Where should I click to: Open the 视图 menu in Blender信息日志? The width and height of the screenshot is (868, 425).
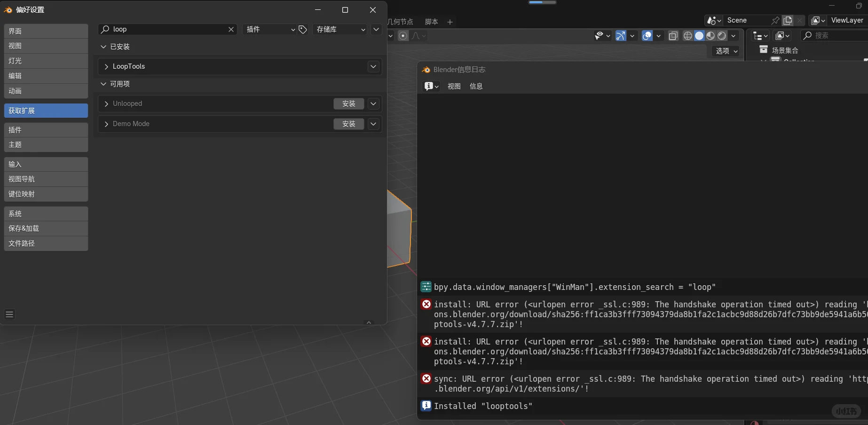(453, 86)
